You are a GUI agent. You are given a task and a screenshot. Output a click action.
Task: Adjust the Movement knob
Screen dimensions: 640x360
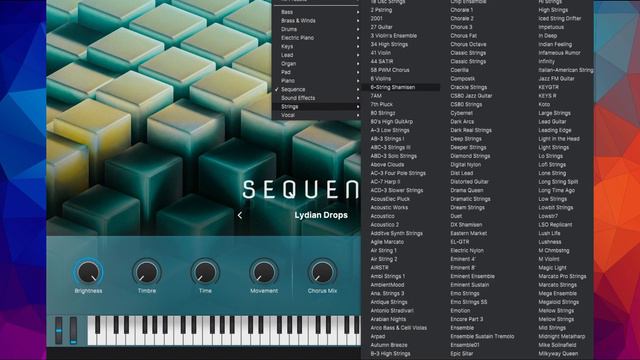click(x=264, y=273)
